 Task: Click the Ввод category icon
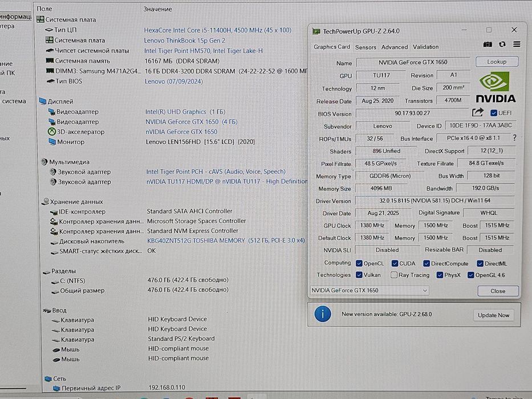coord(47,311)
